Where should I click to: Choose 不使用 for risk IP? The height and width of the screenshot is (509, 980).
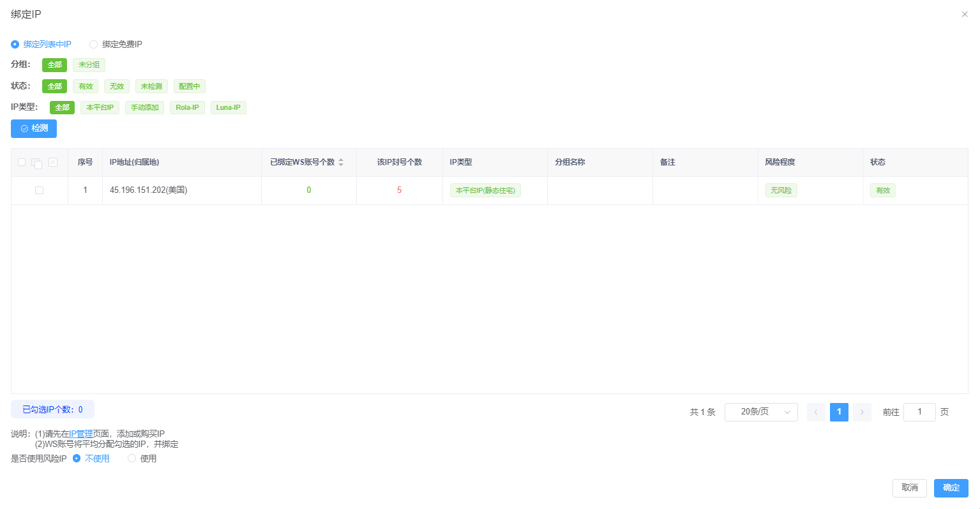[91, 459]
